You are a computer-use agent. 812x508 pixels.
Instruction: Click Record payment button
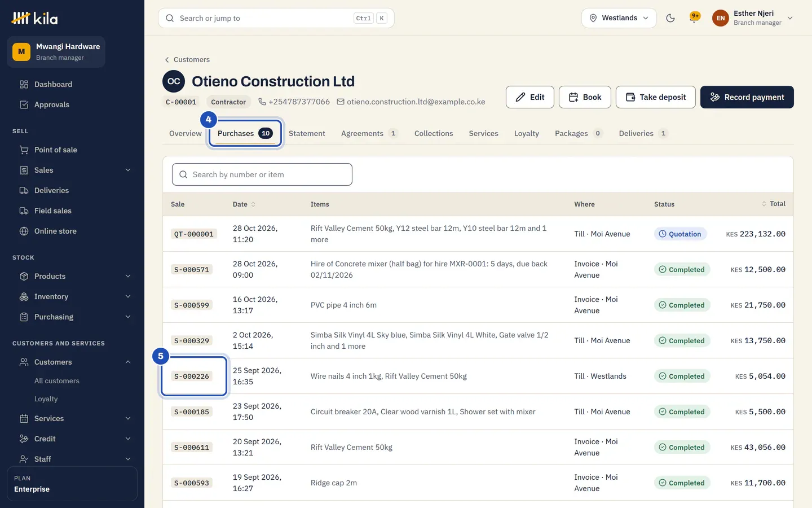747,97
